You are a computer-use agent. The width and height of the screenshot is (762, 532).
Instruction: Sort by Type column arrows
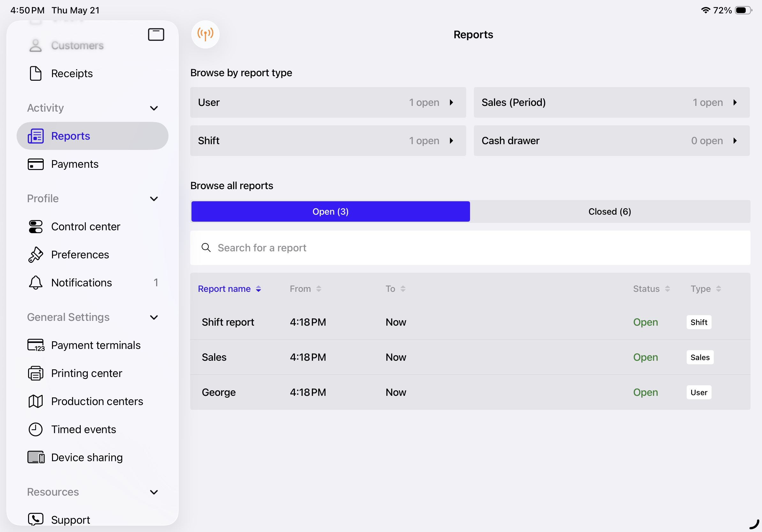coord(719,289)
